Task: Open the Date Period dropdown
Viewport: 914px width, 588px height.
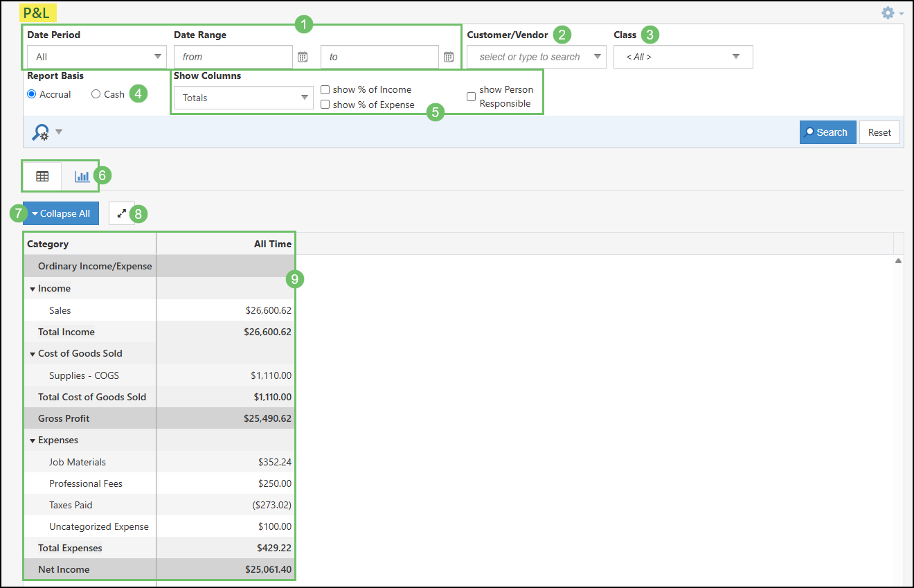Action: click(97, 57)
